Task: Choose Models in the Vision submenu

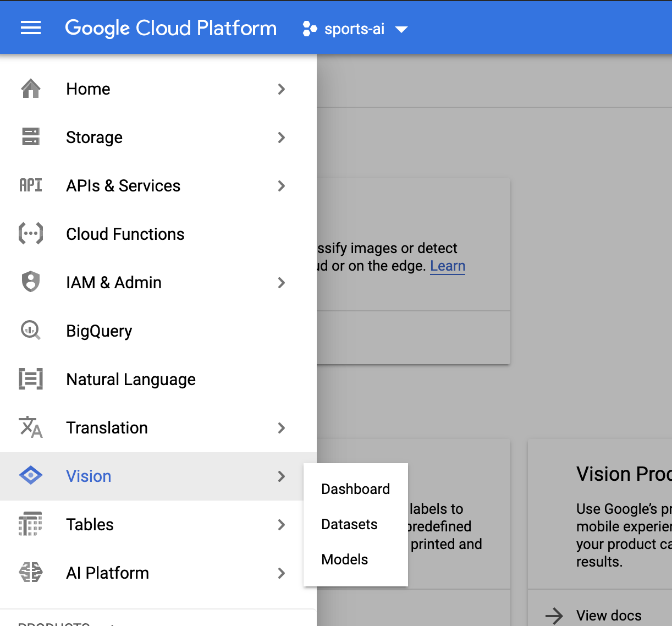Action: (344, 559)
